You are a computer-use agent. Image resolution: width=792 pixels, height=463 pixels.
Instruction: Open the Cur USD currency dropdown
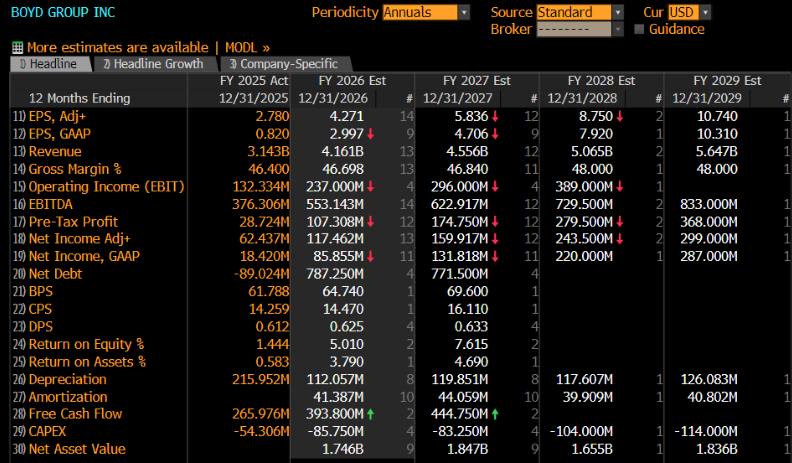689,12
